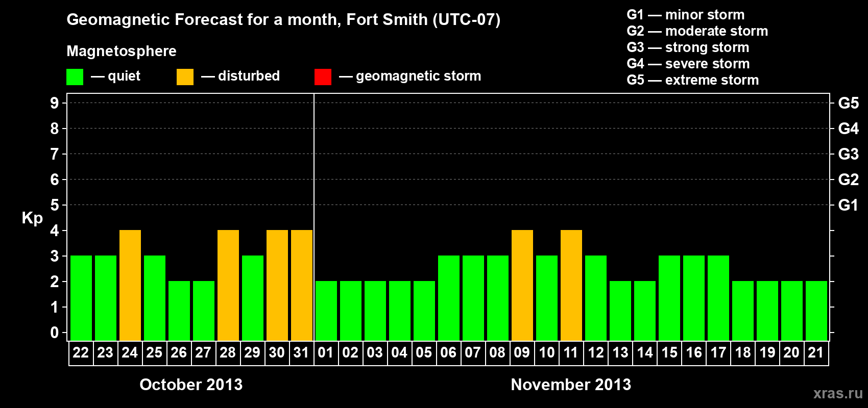Click date label 17 on the axis
This screenshot has width=868, height=408.
[718, 353]
